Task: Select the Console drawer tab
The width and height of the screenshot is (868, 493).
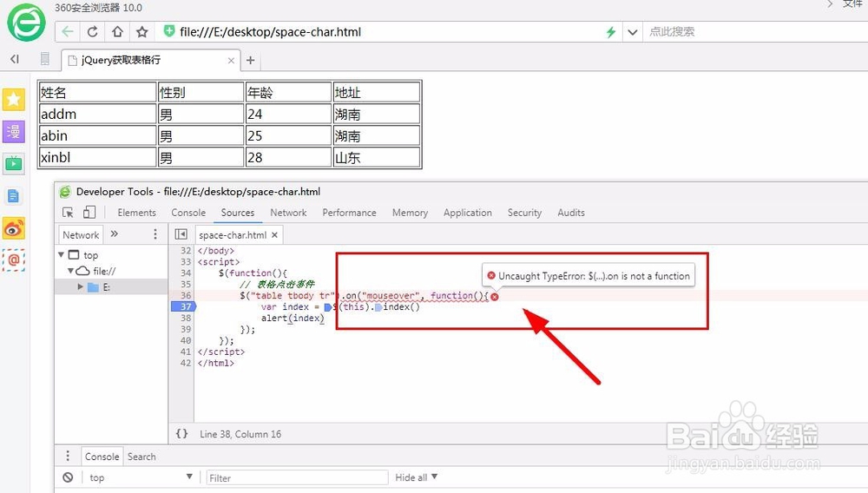Action: pyautogui.click(x=102, y=457)
